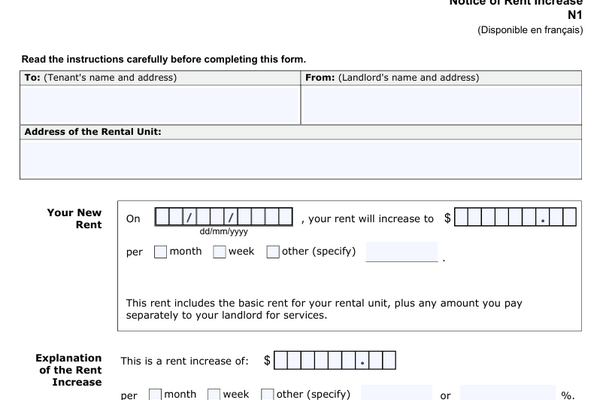This screenshot has height=400, width=600.
Task: Tick 'other (specify)' in Explanation of Rent Increase
Action: (x=267, y=394)
